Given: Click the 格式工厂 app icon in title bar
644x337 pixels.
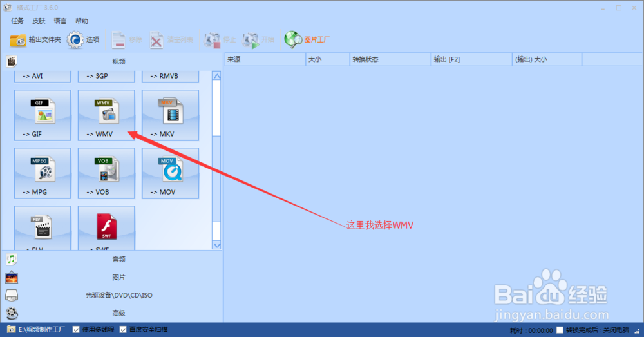Looking at the screenshot, I should coord(7,7).
